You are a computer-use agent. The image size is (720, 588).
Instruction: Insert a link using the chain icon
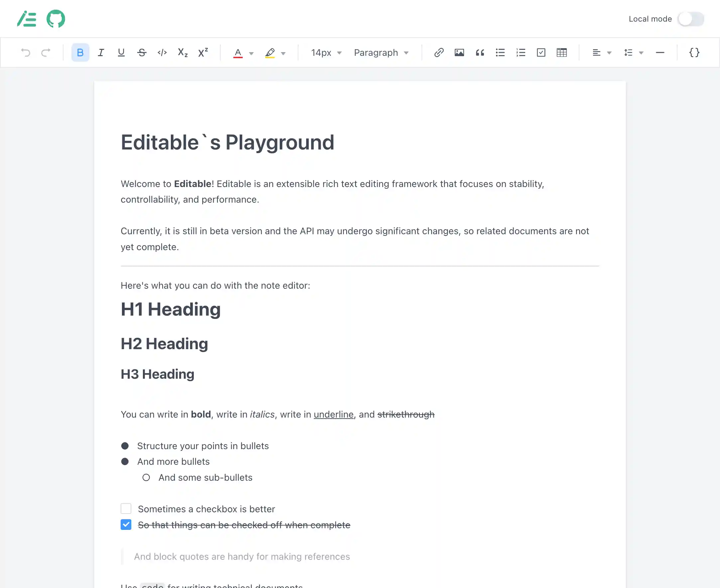tap(439, 52)
